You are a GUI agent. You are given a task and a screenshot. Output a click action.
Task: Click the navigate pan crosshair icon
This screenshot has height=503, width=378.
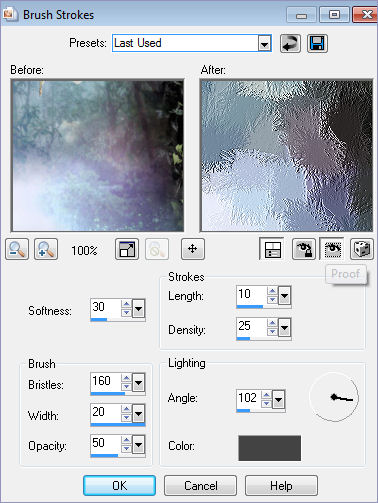[x=193, y=249]
